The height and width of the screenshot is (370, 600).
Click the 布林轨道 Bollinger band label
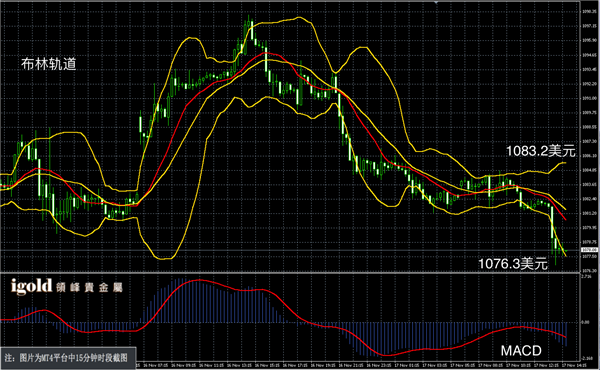click(x=49, y=64)
